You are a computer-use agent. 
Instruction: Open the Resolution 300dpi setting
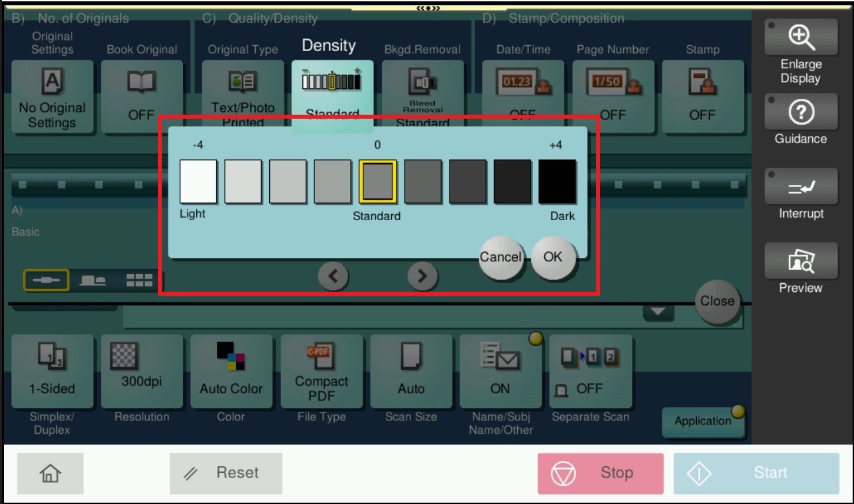(x=142, y=371)
